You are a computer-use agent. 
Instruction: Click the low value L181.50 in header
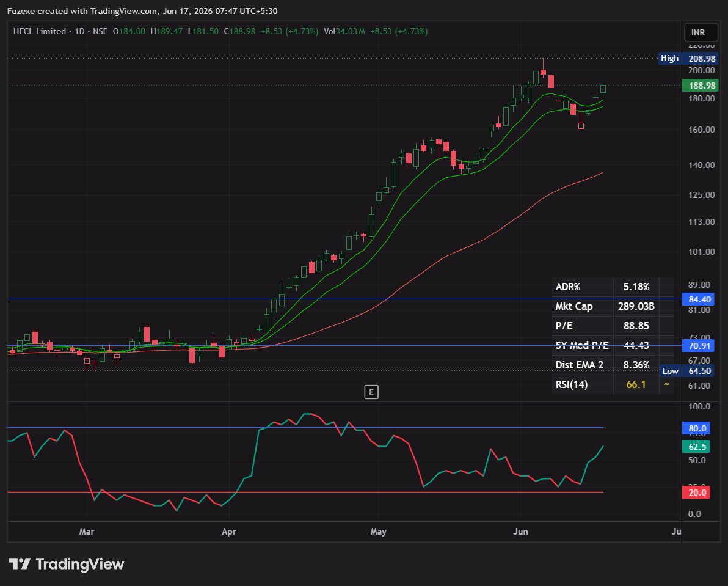coord(203,31)
